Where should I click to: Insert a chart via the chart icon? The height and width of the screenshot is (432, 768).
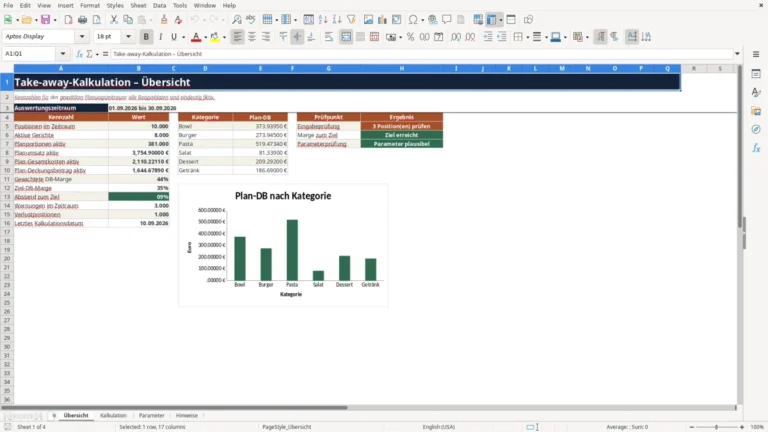point(382,20)
